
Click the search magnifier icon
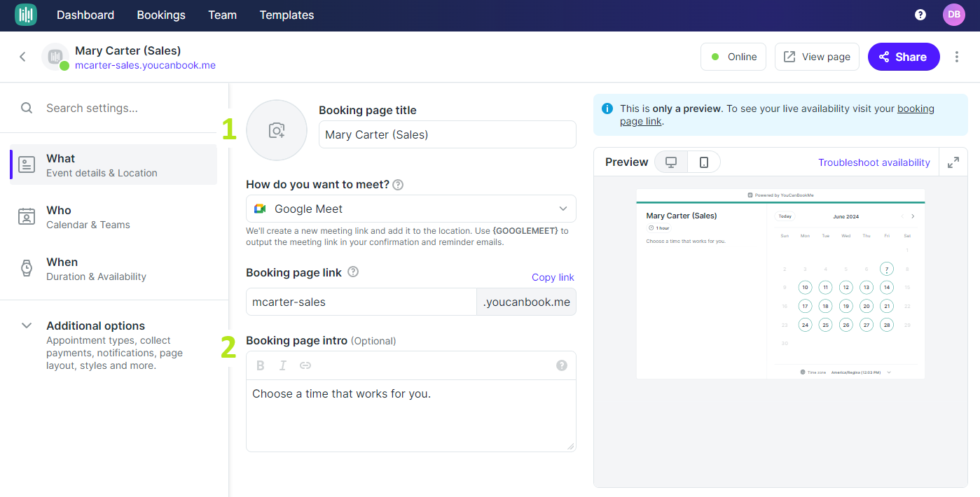[x=27, y=108]
